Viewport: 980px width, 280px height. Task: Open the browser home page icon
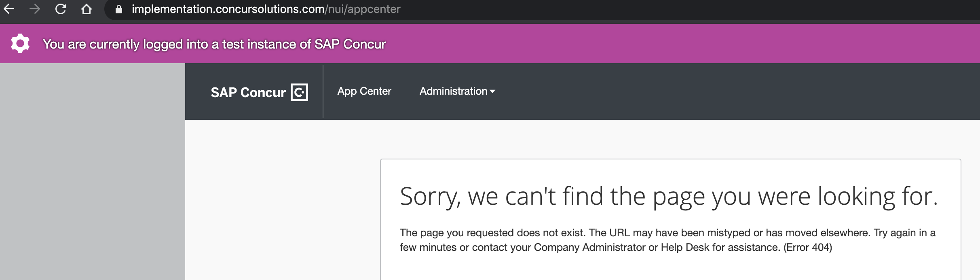[87, 9]
